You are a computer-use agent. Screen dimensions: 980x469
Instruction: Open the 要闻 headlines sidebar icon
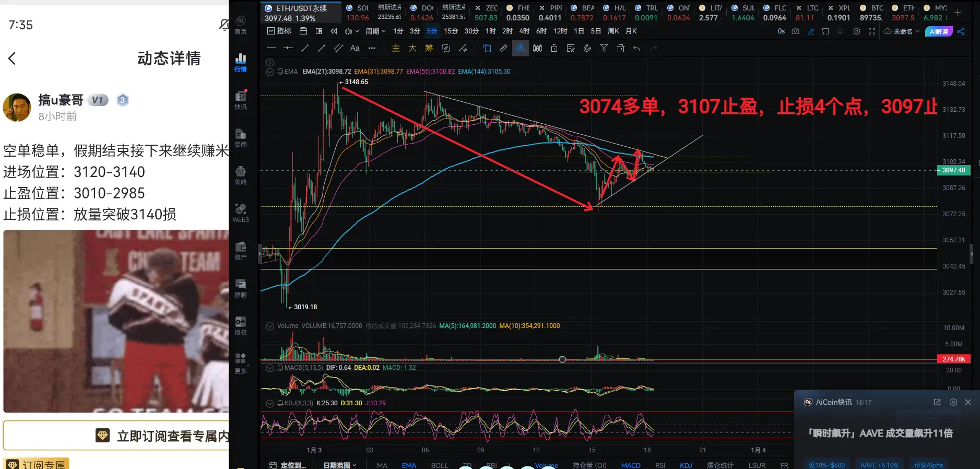[240, 137]
